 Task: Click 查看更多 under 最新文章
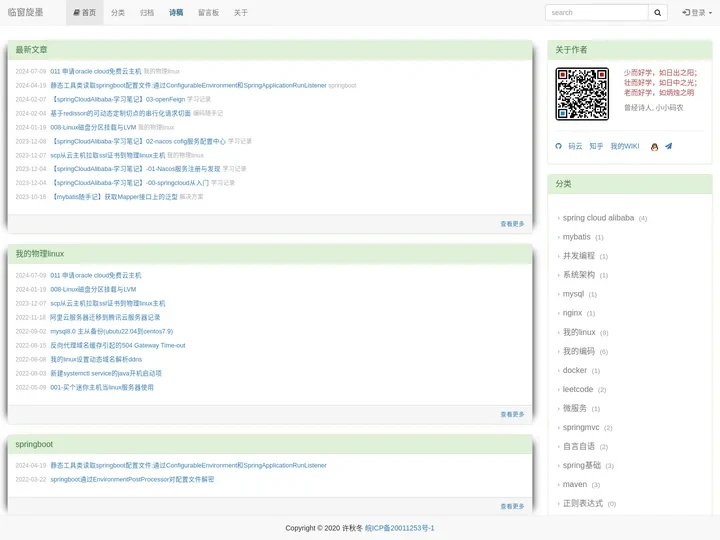pos(512,224)
